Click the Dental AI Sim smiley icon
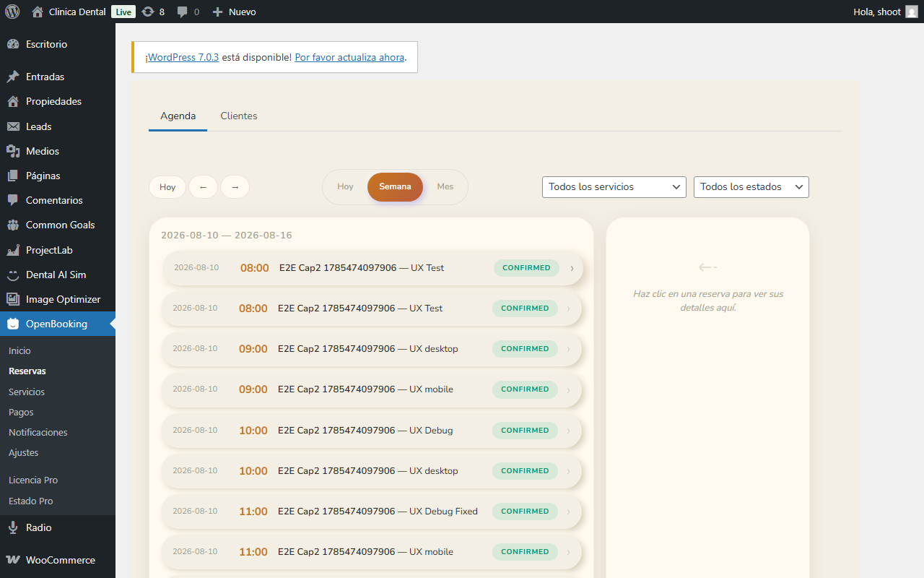Image resolution: width=924 pixels, height=578 pixels. [13, 275]
